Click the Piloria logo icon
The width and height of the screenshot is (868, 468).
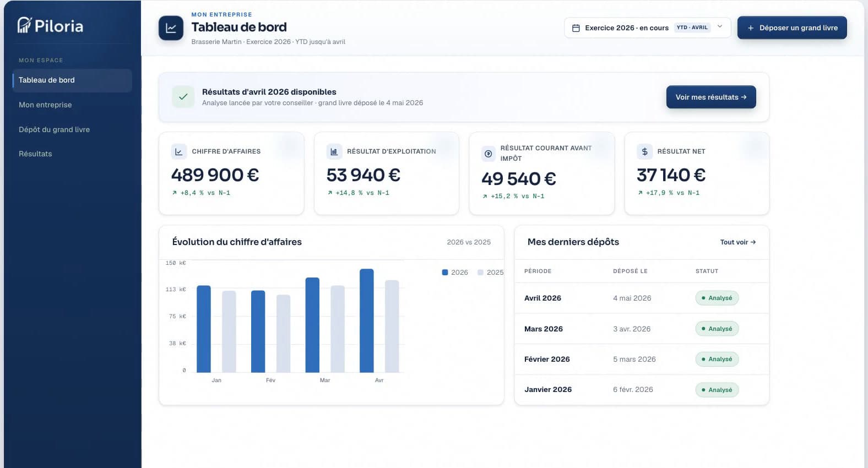24,25
